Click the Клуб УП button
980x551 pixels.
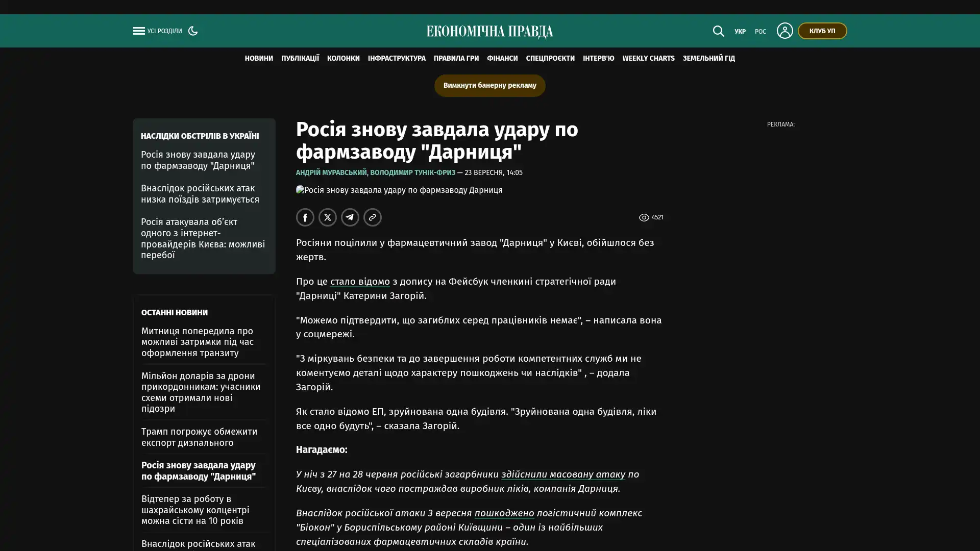point(822,31)
